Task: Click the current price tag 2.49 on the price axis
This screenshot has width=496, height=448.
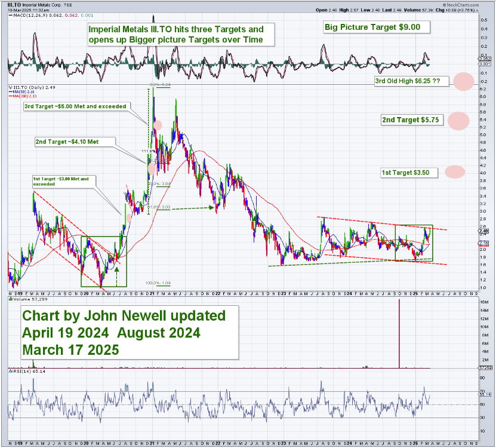Action: [484, 231]
